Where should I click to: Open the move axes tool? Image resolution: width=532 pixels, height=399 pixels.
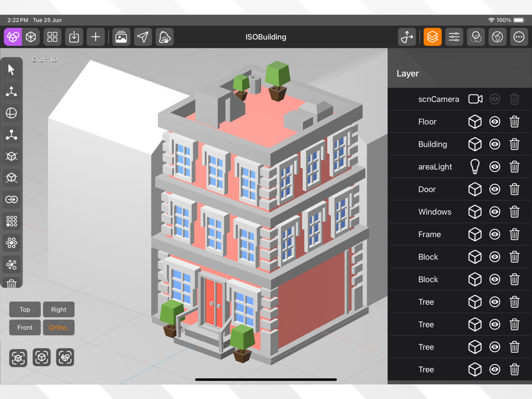11,91
